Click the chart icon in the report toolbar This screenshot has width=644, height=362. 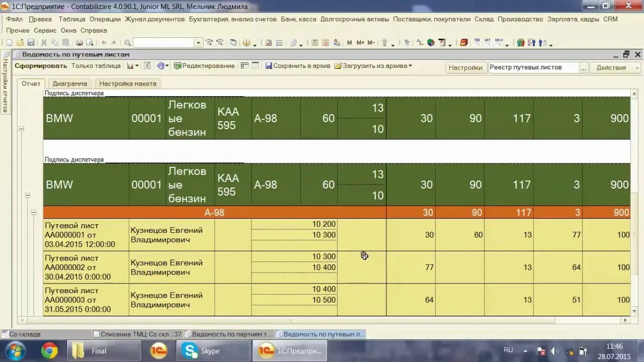(x=130, y=66)
